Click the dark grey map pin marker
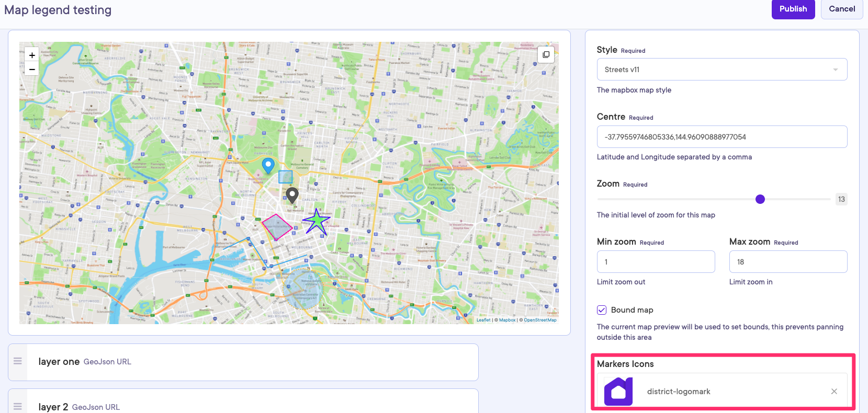 point(292,195)
